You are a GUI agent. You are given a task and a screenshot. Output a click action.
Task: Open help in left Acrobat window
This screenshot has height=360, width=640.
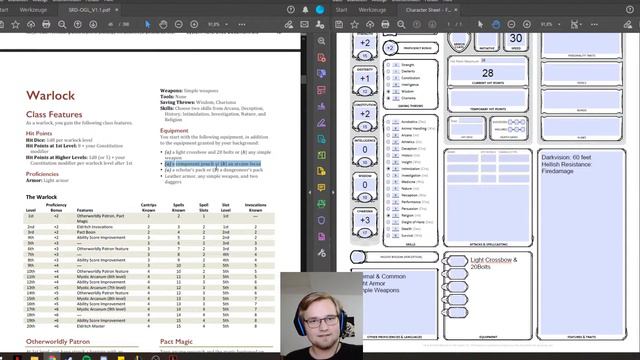[291, 9]
